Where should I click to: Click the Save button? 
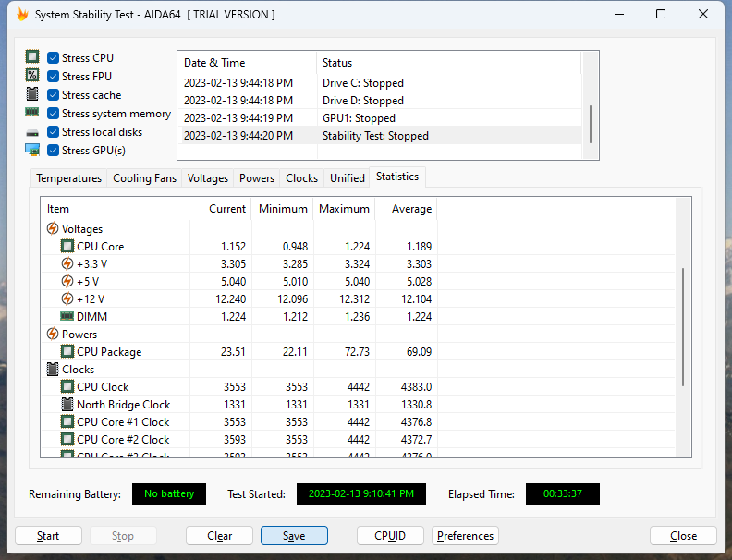(294, 536)
